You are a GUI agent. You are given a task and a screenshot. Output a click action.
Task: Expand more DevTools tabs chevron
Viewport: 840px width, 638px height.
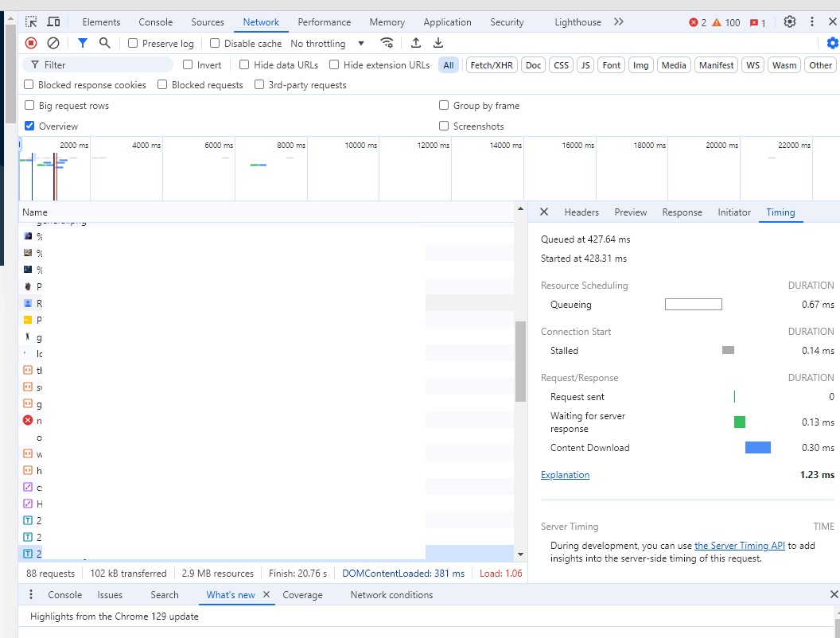tap(619, 22)
